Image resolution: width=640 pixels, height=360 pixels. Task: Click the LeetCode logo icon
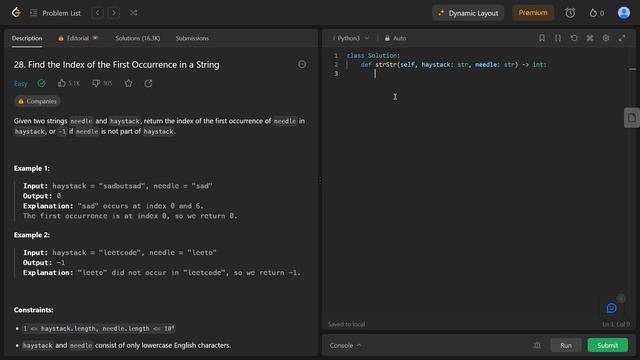[16, 13]
